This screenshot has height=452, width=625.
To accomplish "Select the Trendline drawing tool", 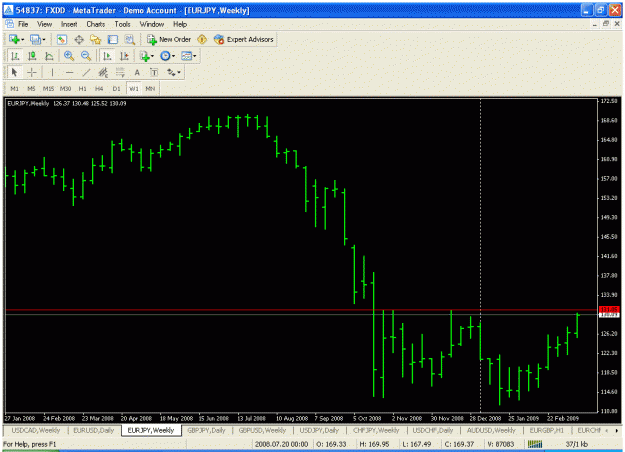I will (86, 73).
